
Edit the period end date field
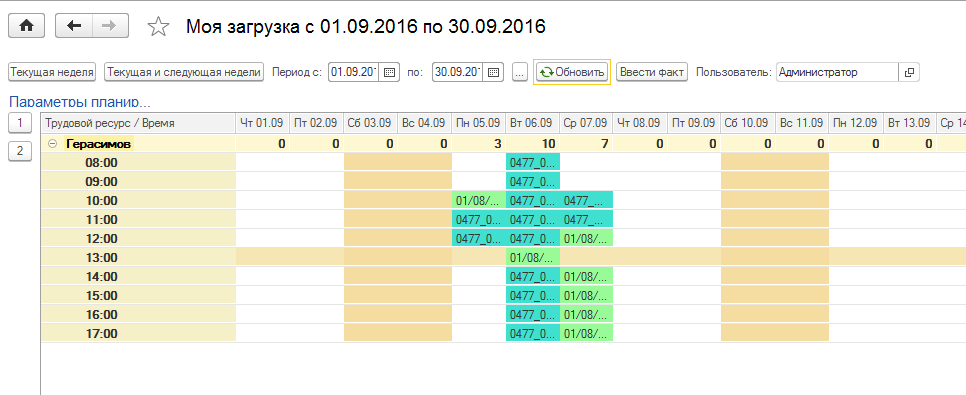457,72
